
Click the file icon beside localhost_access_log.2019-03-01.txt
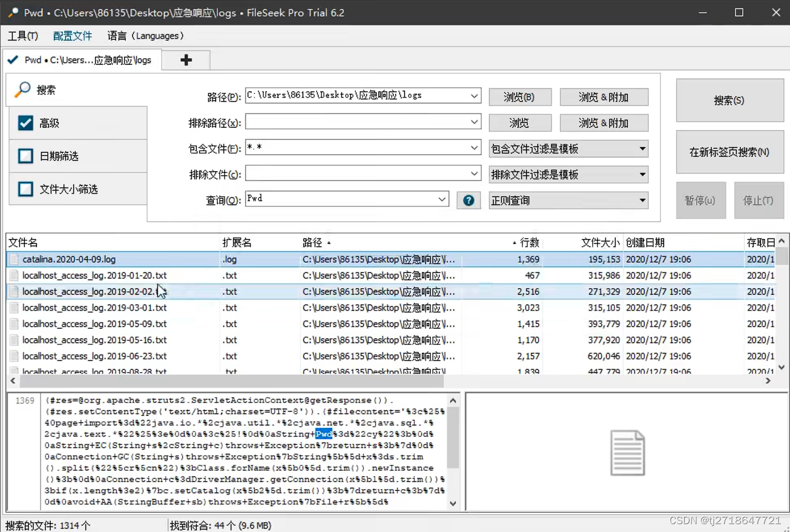click(13, 307)
